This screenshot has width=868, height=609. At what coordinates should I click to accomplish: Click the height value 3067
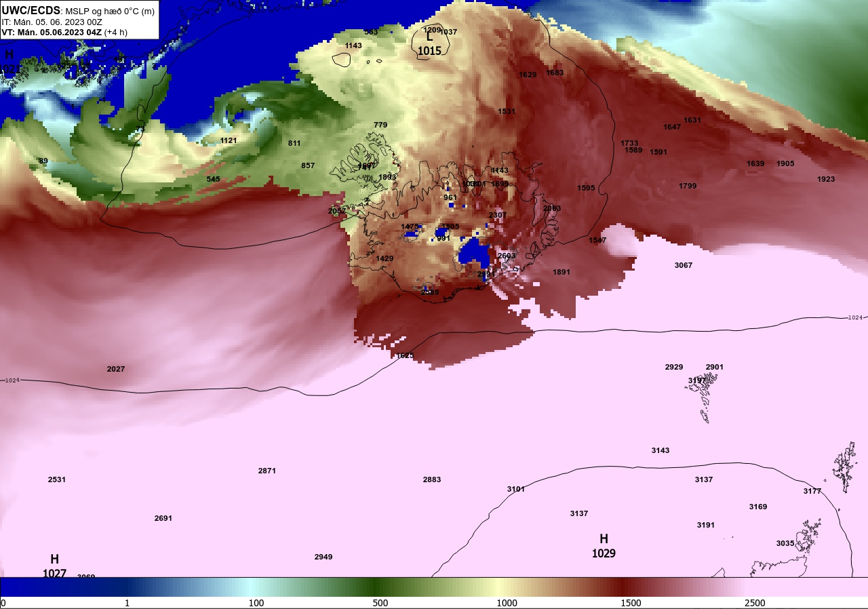(684, 265)
